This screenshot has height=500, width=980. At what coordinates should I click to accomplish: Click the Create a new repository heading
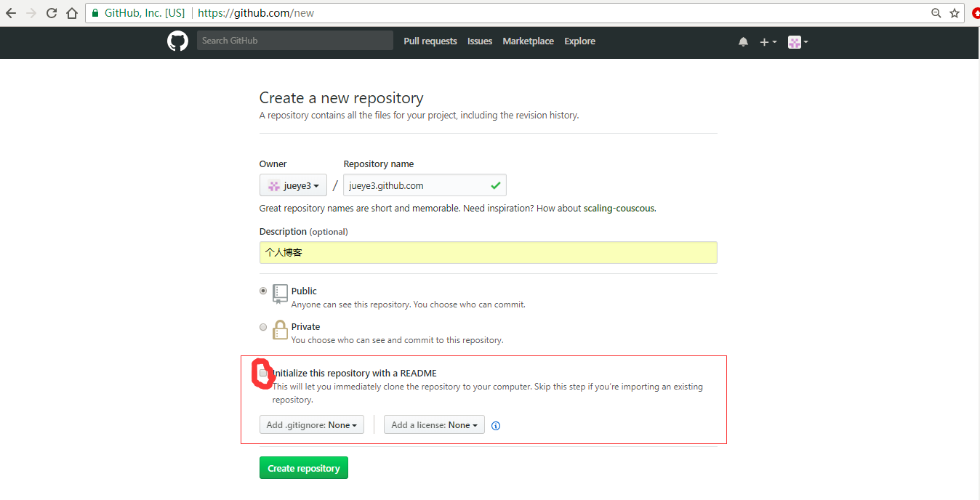(x=341, y=98)
